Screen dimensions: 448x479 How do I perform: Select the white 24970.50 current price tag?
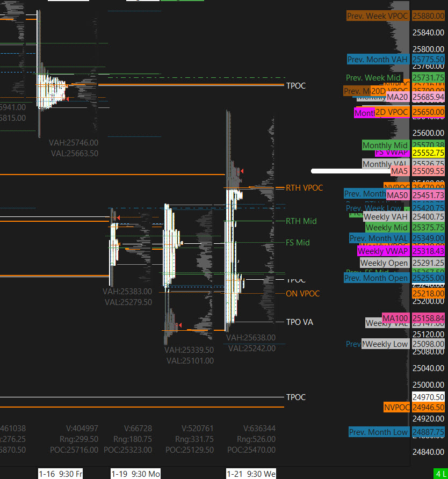pos(428,397)
